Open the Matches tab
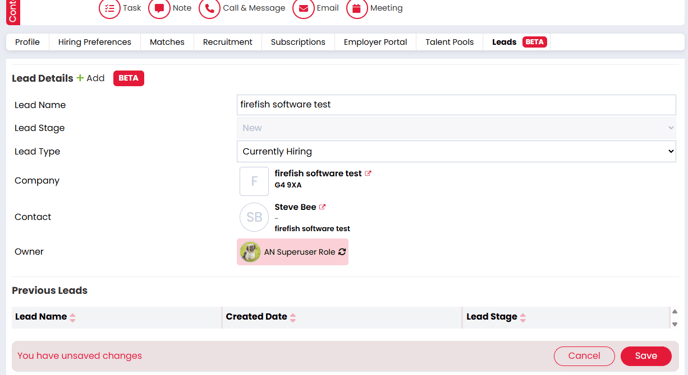The width and height of the screenshot is (688, 375). pos(167,42)
